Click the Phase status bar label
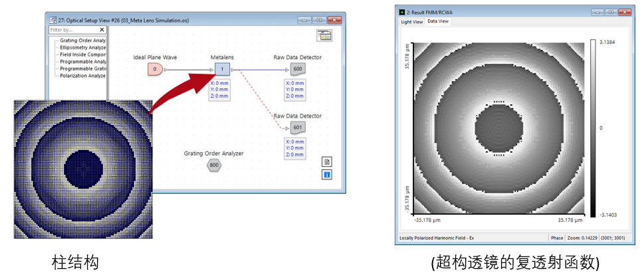This screenshot has height=277, width=644. (x=556, y=238)
